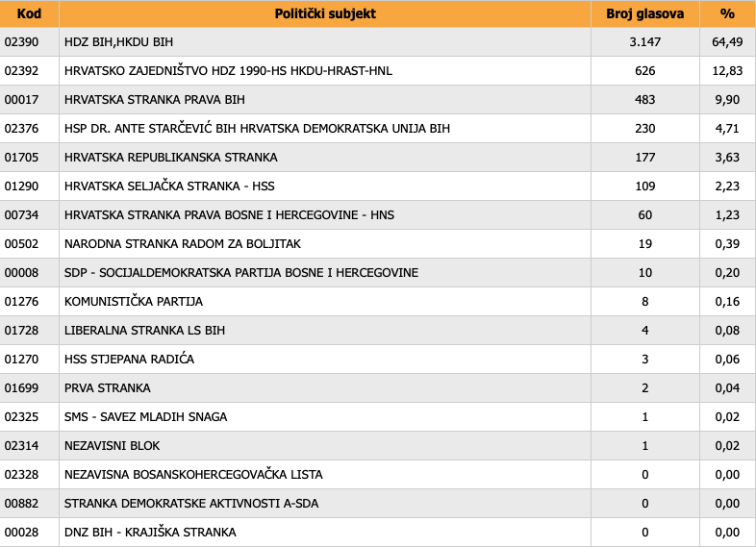Select code 00008
This screenshot has height=547, width=756.
click(x=21, y=273)
